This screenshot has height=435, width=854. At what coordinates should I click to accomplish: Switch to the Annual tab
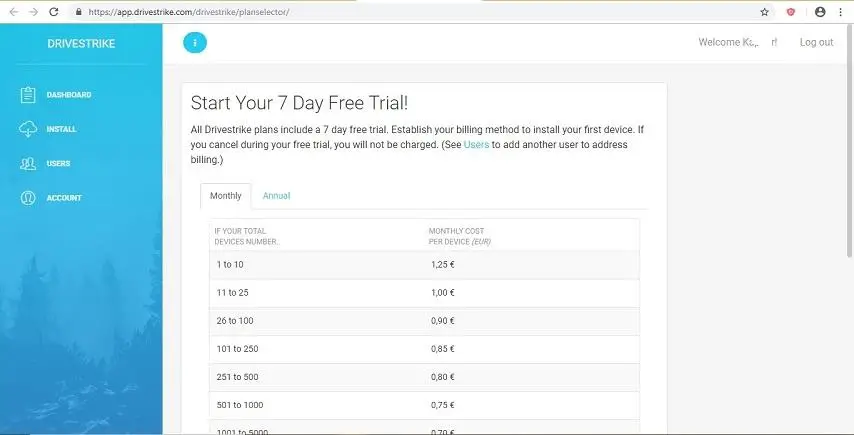pyautogui.click(x=276, y=196)
